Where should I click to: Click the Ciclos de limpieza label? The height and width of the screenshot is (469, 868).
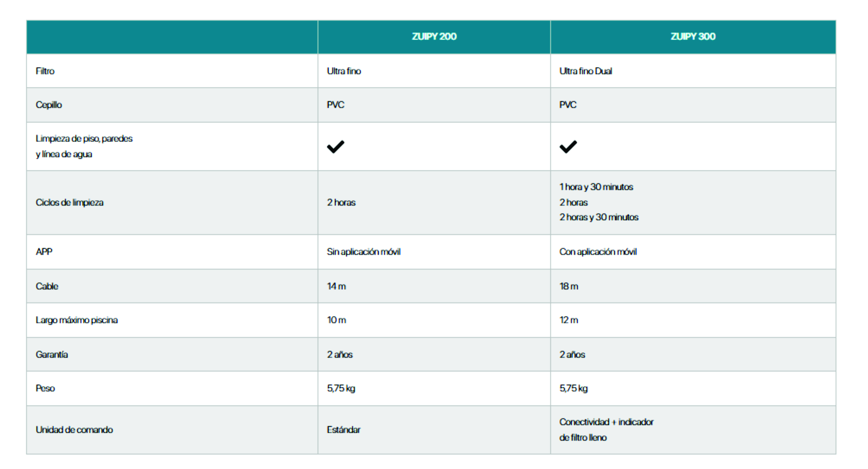click(70, 202)
